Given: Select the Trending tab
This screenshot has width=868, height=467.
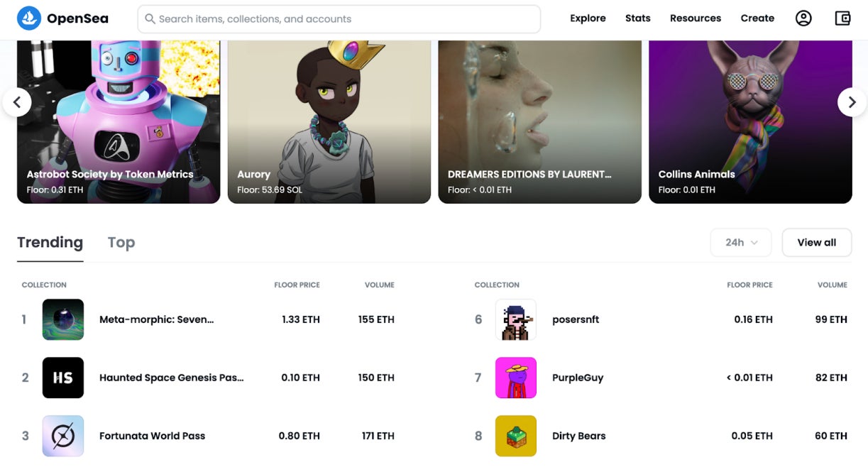Looking at the screenshot, I should 50,243.
